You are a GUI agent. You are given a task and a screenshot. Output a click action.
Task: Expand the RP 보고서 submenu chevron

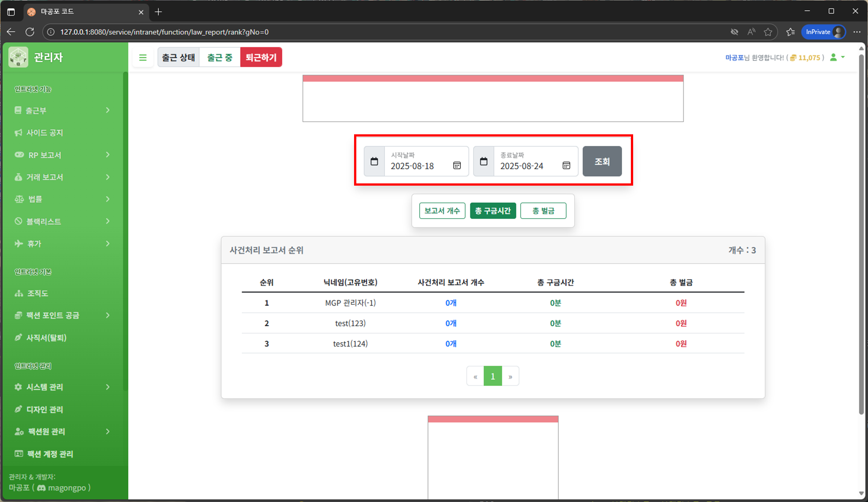point(108,155)
